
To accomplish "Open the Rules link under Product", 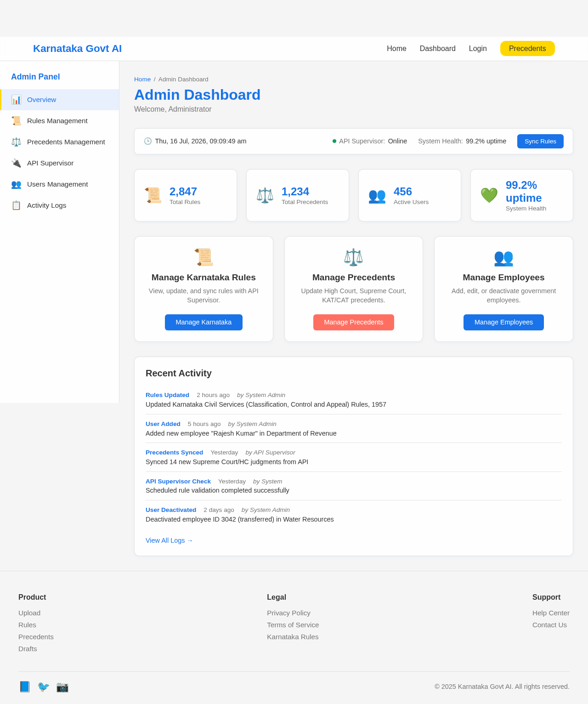I will (27, 625).
